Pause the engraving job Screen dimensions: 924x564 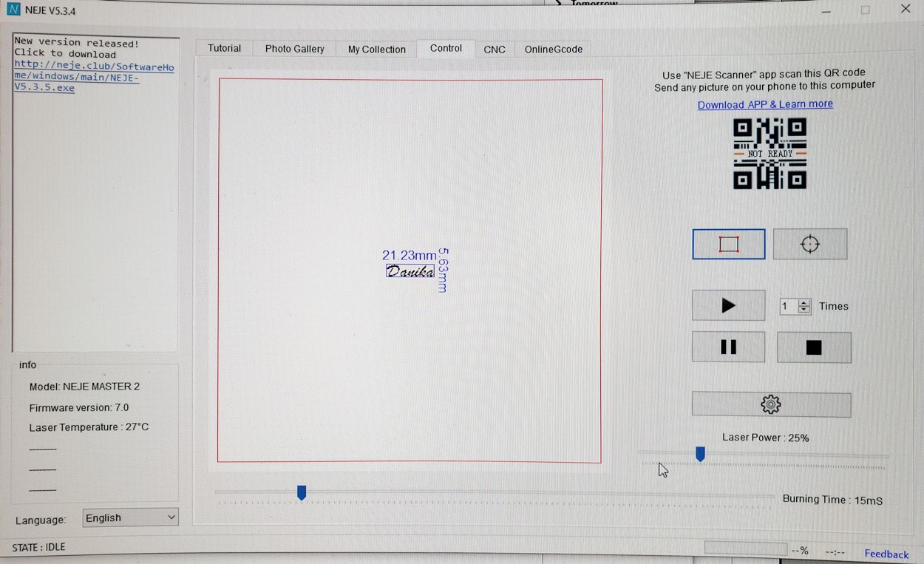[x=728, y=347]
